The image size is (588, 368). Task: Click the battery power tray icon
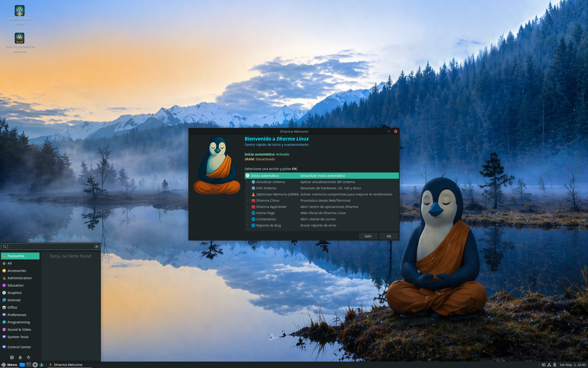(555, 365)
